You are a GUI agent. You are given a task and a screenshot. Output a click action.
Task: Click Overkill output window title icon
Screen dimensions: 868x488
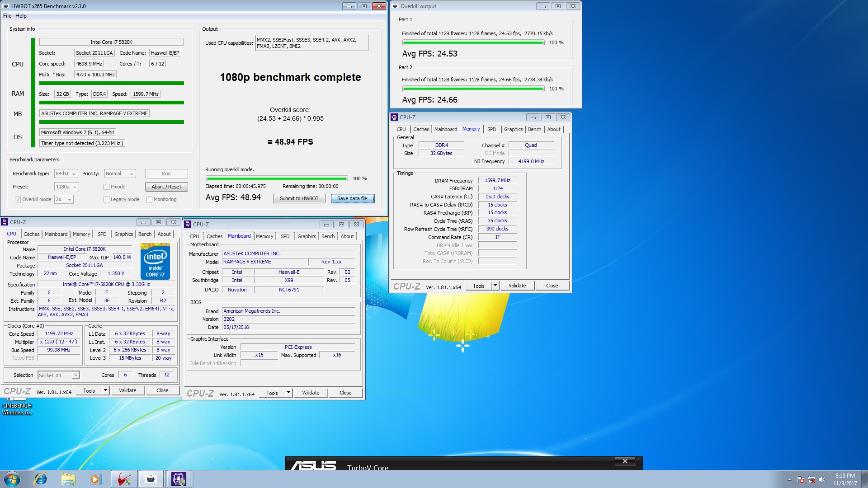coord(395,6)
